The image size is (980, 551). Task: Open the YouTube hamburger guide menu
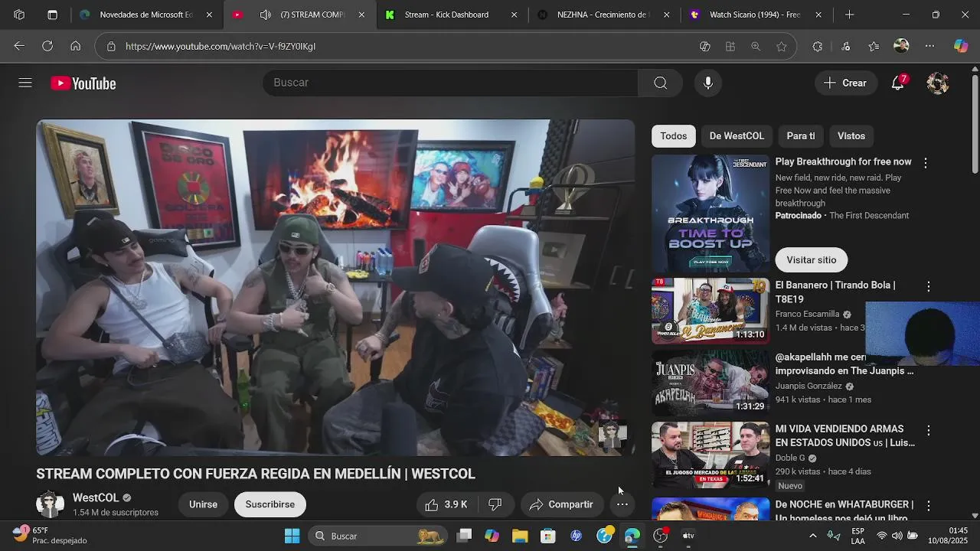(25, 83)
